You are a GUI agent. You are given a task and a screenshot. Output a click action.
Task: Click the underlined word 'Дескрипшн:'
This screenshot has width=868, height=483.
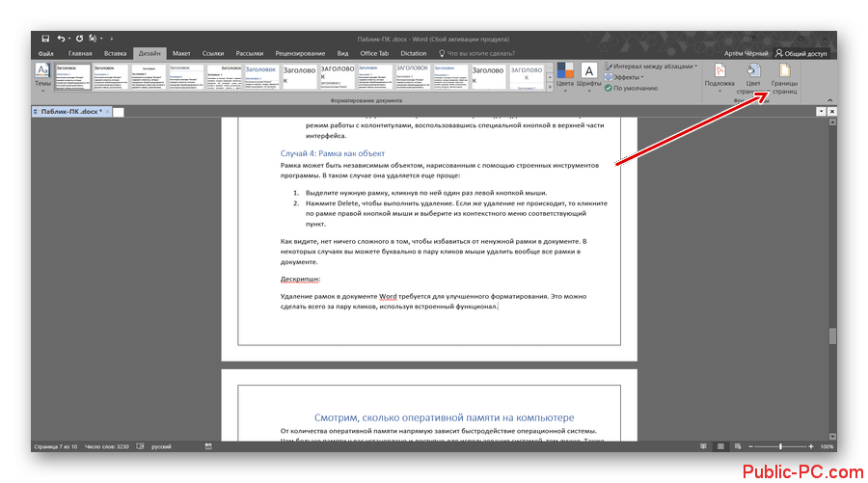pyautogui.click(x=300, y=279)
